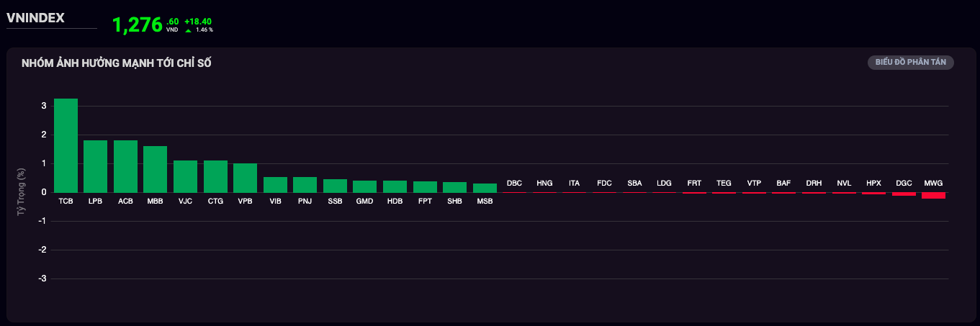
Task: Click the MBB green bar
Action: tap(156, 169)
